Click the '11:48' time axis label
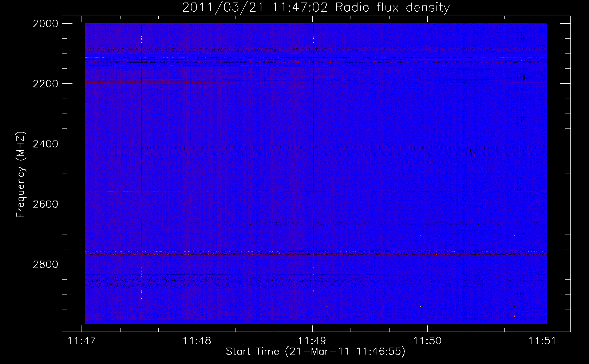Image resolution: width=589 pixels, height=364 pixels. coord(197,341)
